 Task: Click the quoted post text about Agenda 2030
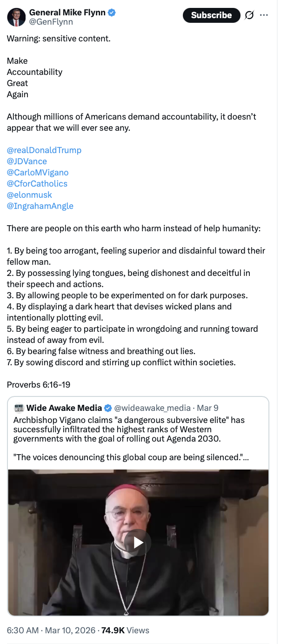click(x=128, y=429)
